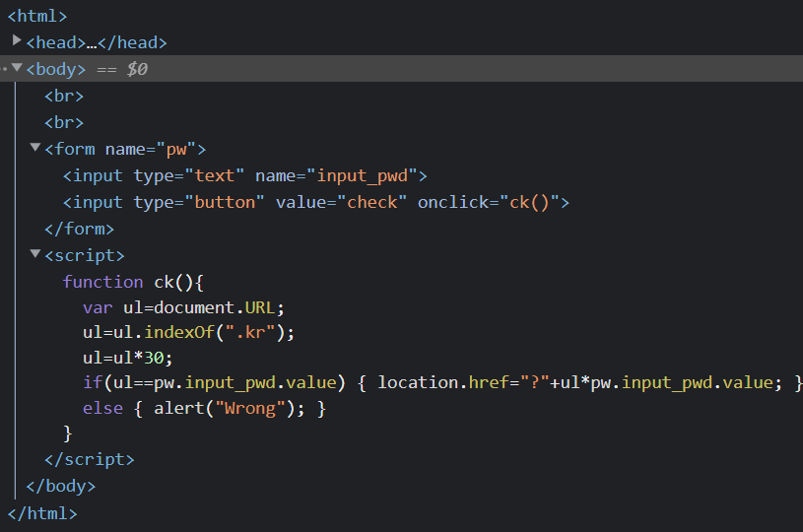Click the closing /body tag
This screenshot has width=803, height=532.
click(61, 486)
